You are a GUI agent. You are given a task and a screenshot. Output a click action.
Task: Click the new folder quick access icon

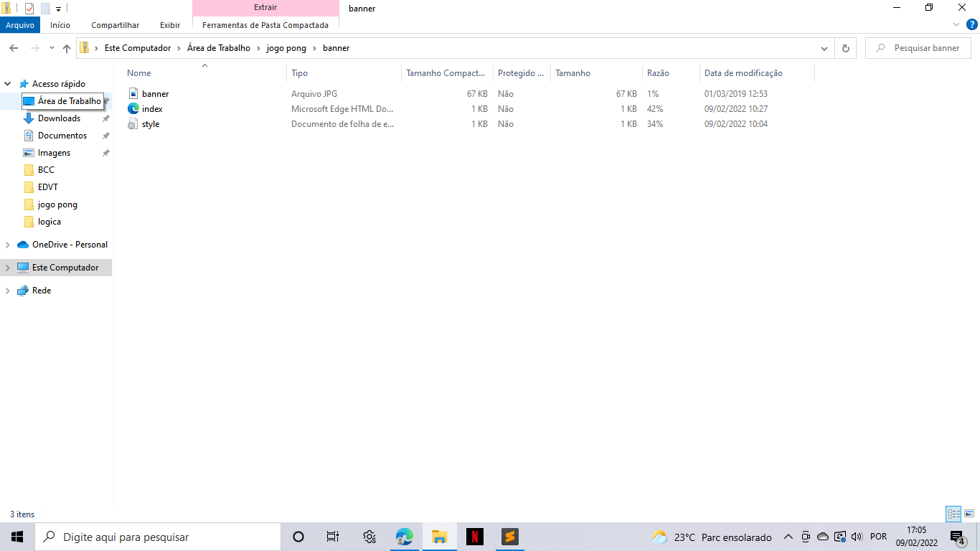pyautogui.click(x=44, y=9)
